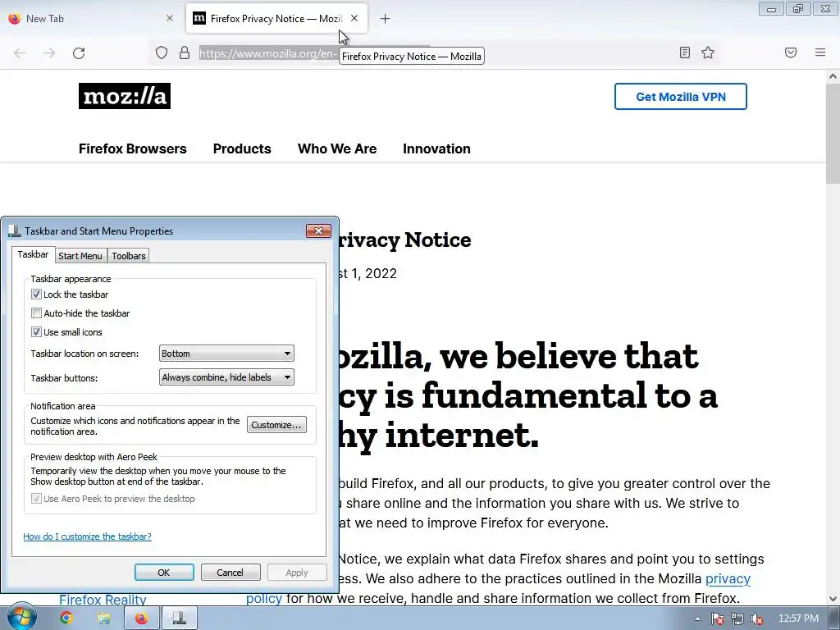
Task: Open tracking protection shield panel
Action: point(162,52)
